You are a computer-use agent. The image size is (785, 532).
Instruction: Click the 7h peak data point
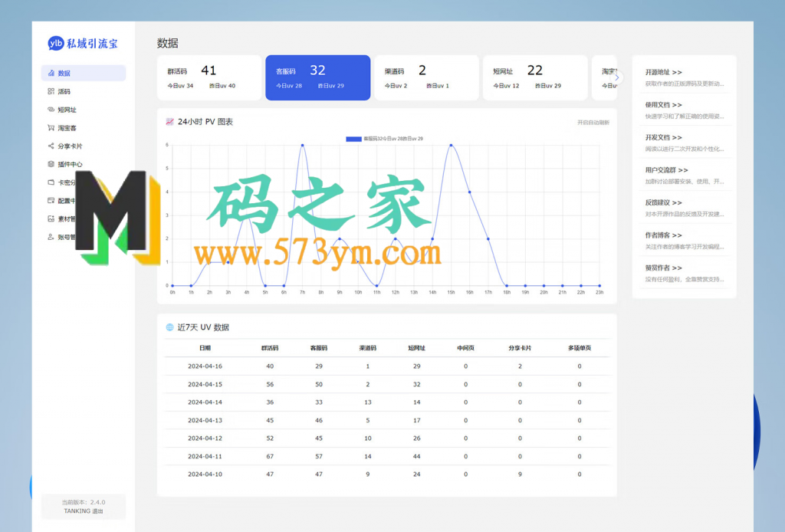302,145
